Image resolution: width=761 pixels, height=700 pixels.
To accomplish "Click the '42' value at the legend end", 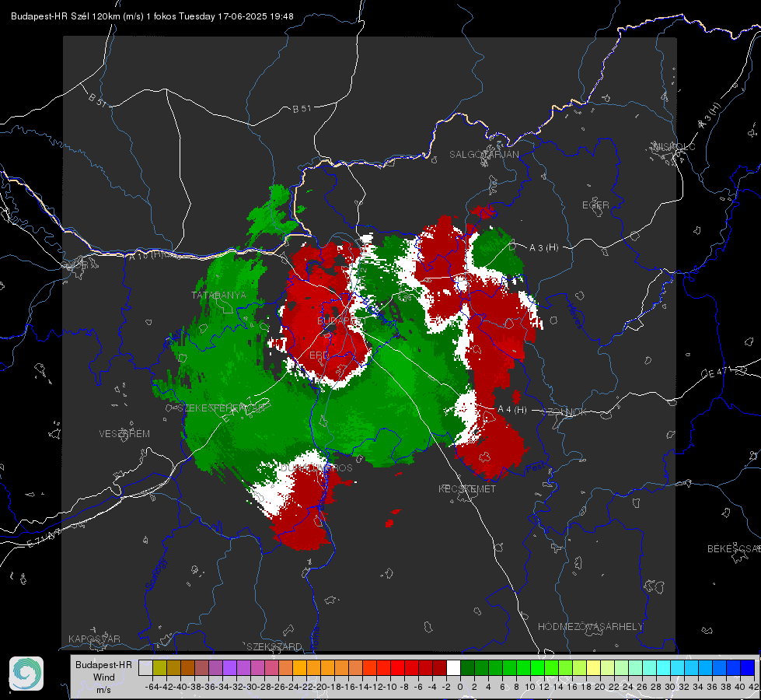I will [x=753, y=687].
